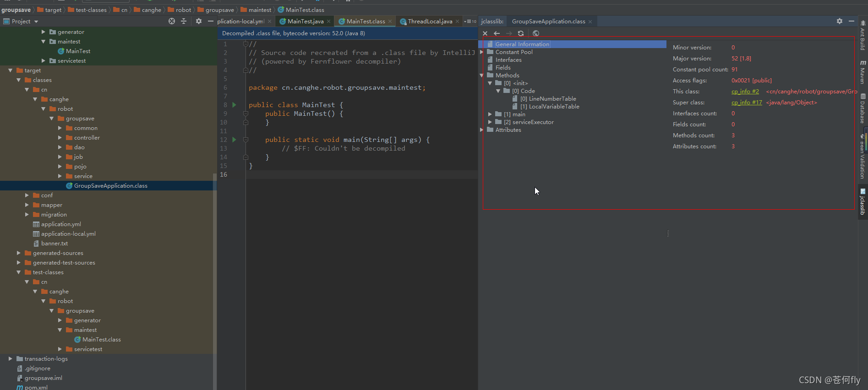The image size is (868, 390).
Task: Open the Bean Validation side tool window
Action: (863, 157)
